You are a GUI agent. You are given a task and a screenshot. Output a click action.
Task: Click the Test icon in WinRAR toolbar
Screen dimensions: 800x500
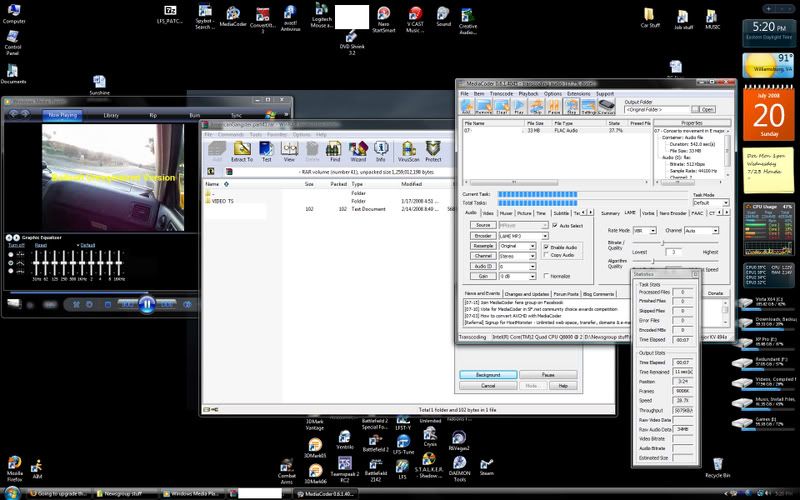[x=266, y=152]
